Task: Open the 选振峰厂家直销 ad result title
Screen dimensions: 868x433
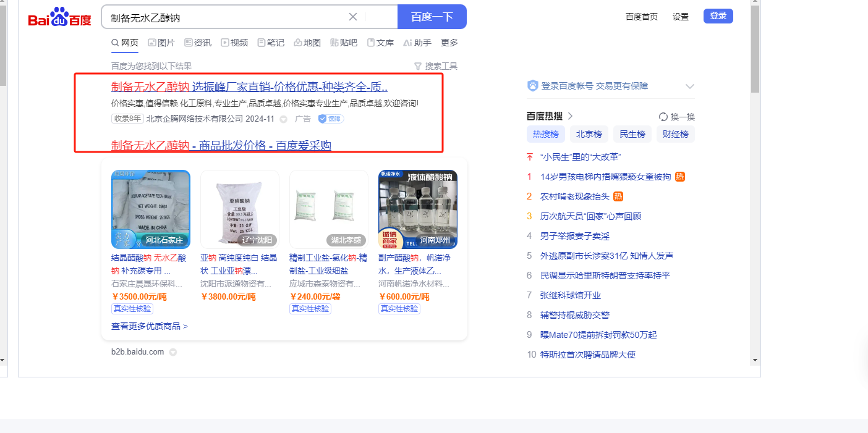Action: [249, 86]
